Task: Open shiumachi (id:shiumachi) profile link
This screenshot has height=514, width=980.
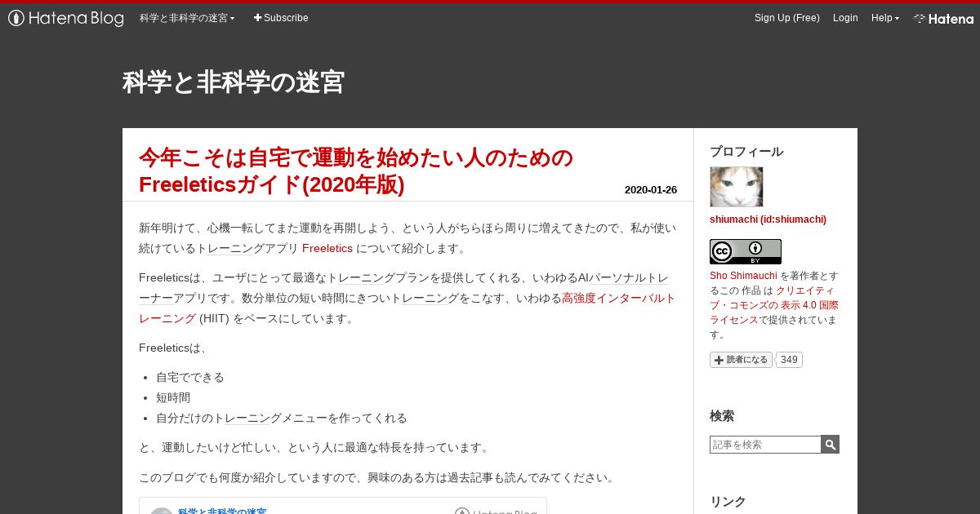Action: (768, 219)
